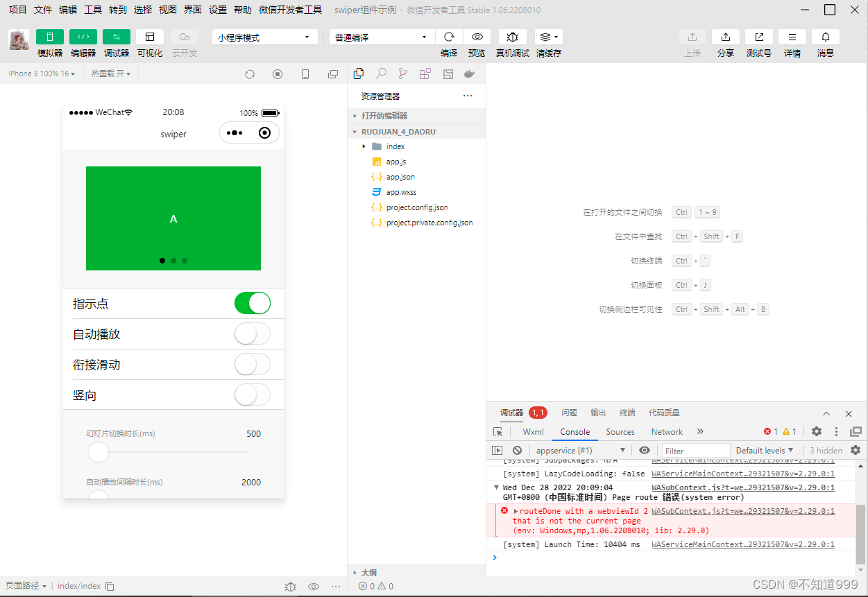Enable the 自动播放 switch
The image size is (868, 597).
253,334
